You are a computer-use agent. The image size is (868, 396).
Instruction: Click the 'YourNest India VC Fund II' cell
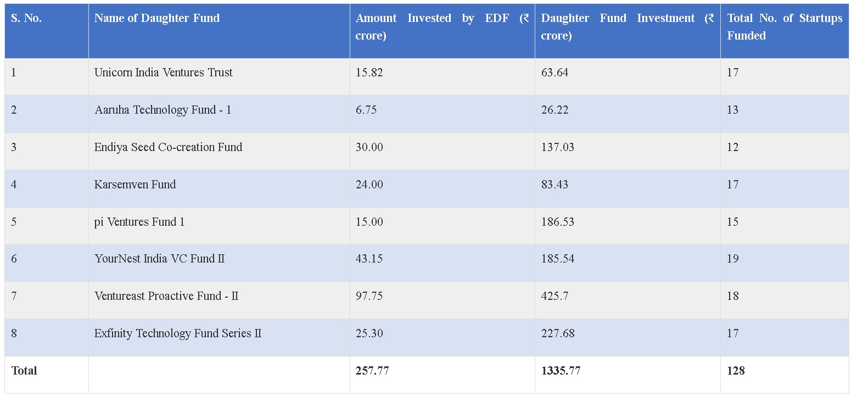tap(160, 259)
